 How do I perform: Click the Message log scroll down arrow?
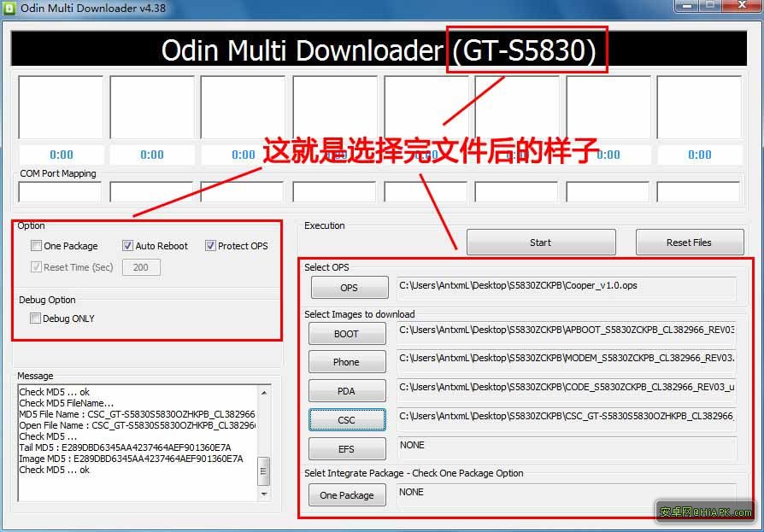click(263, 494)
